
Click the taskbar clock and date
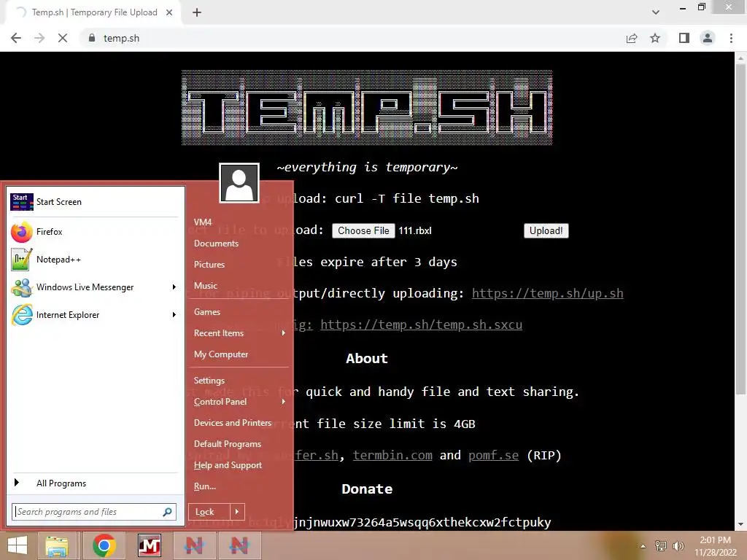tap(715, 546)
